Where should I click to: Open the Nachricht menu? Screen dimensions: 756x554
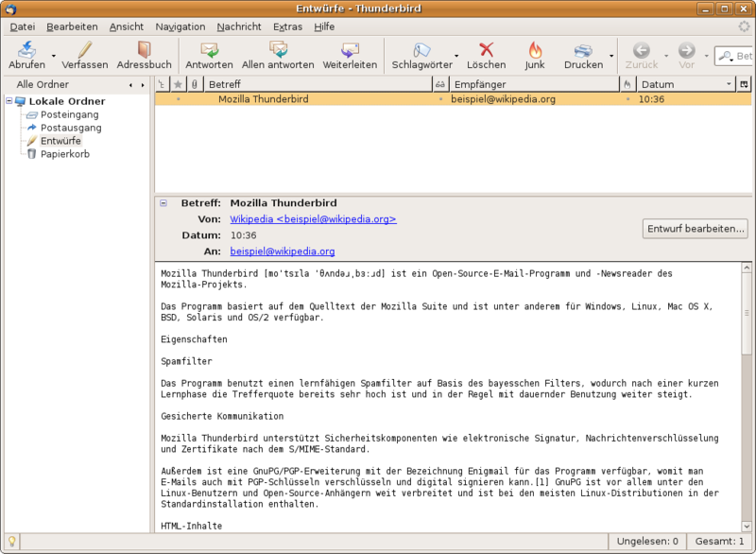click(x=238, y=26)
